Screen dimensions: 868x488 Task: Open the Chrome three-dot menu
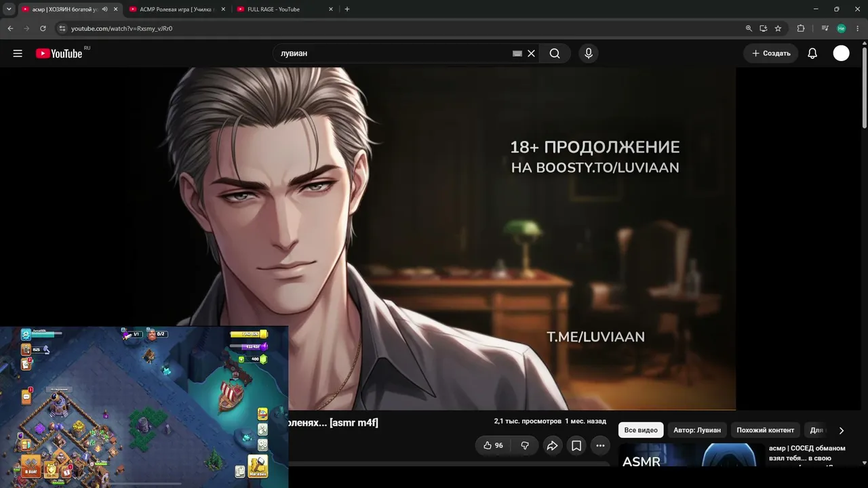[858, 28]
